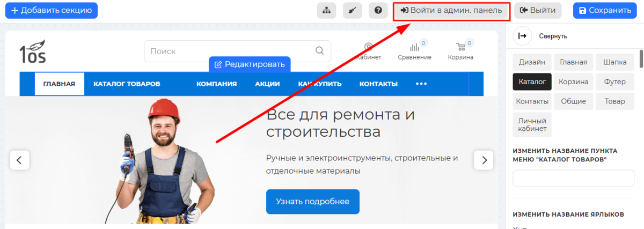The width and height of the screenshot is (644, 229).
Task: Click the right panel vertical scrollbar
Action: [x=641, y=59]
